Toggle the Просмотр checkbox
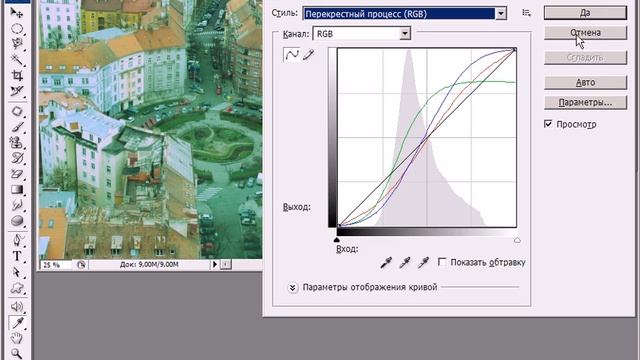 tap(548, 124)
